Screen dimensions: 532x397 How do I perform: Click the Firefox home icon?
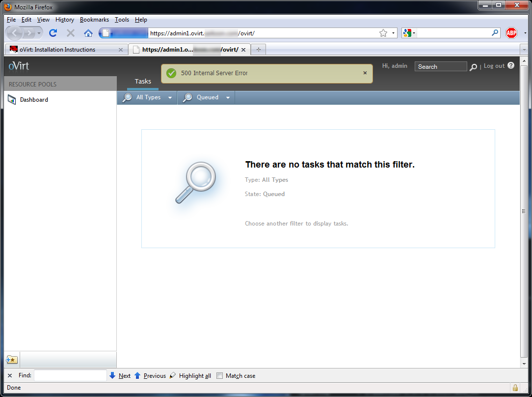coord(88,33)
